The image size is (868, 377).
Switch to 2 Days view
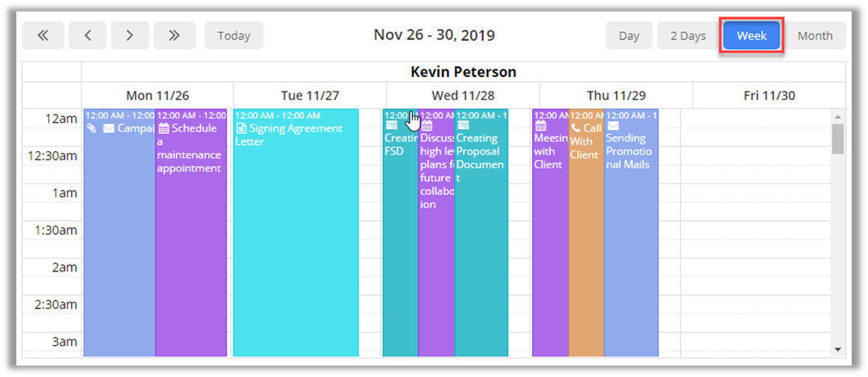coord(687,35)
